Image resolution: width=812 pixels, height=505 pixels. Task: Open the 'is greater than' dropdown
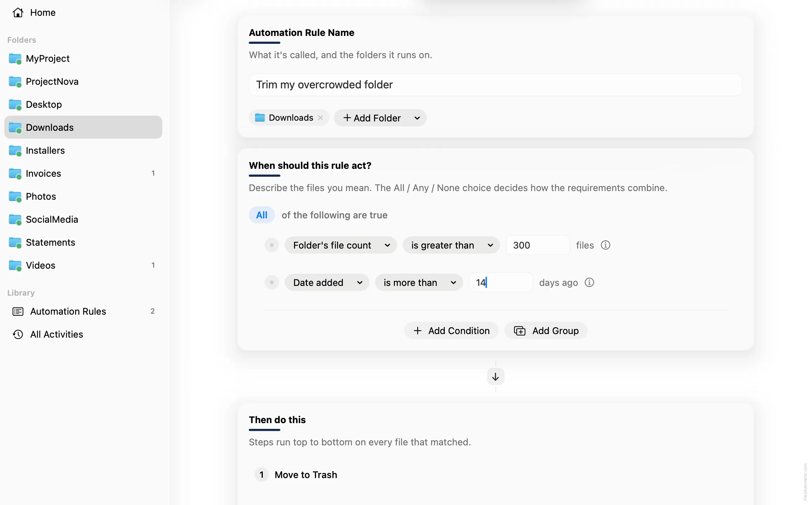[451, 245]
